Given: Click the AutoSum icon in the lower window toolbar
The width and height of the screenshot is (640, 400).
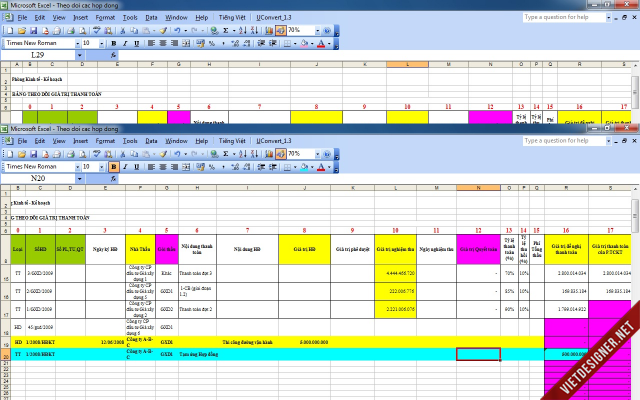Looking at the screenshot, I should pyautogui.click(x=224, y=153).
